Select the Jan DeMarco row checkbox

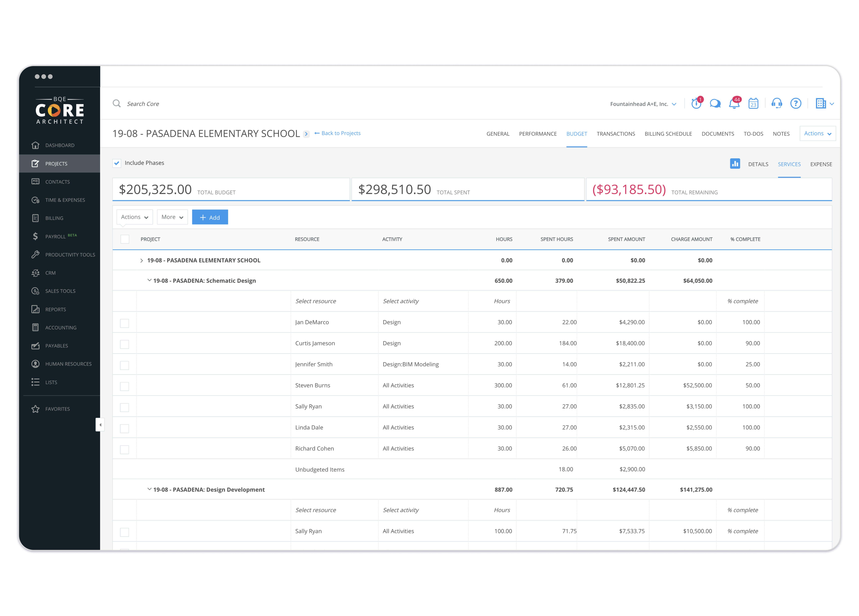click(x=125, y=323)
